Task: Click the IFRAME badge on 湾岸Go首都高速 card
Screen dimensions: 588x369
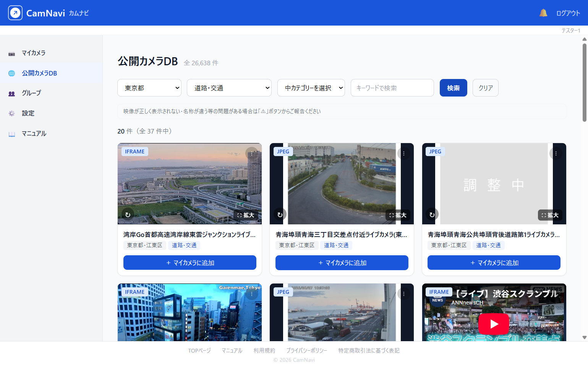Action: pos(135,151)
